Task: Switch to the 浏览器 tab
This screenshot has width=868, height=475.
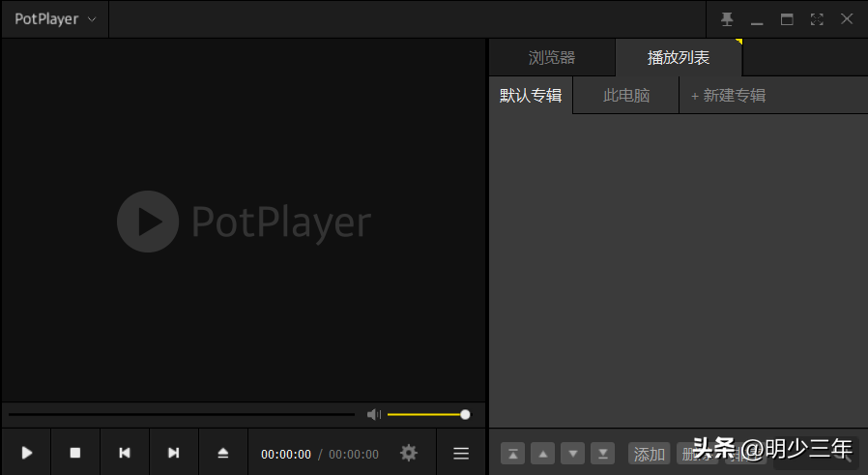Action: coord(552,58)
